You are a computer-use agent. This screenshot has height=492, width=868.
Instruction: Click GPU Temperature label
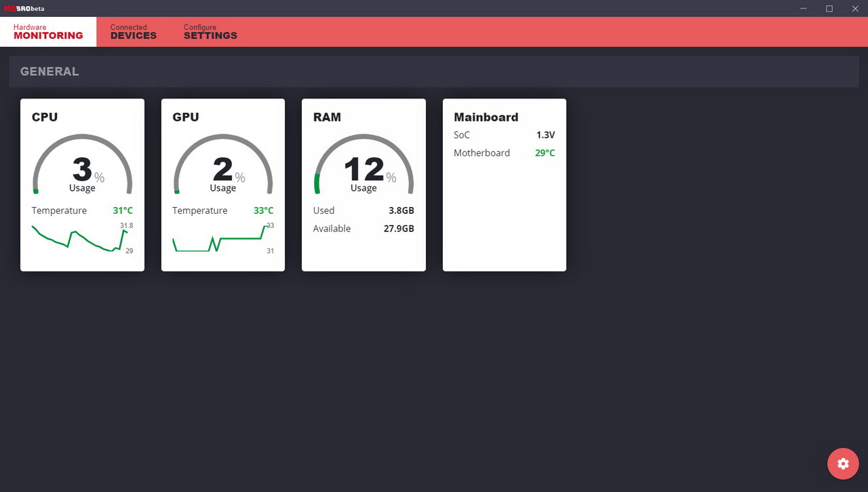click(200, 210)
